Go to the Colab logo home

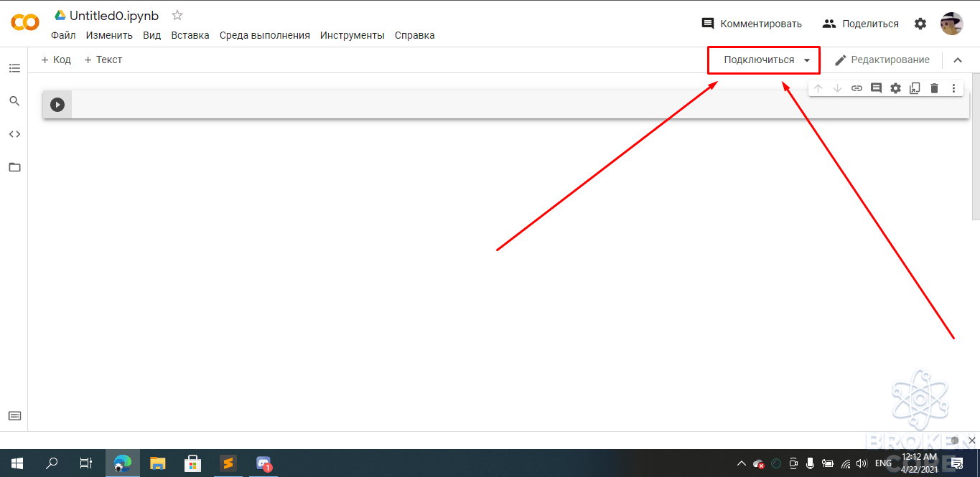point(25,23)
